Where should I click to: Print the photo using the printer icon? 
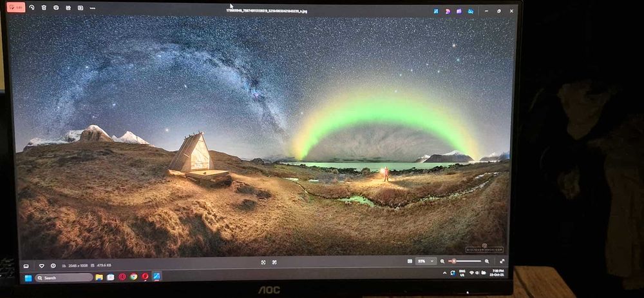(x=56, y=8)
